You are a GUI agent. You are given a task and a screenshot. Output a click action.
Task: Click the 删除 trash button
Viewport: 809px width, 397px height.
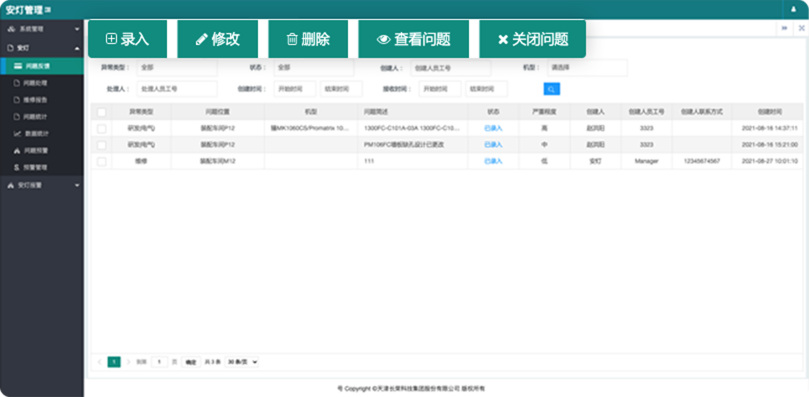308,39
